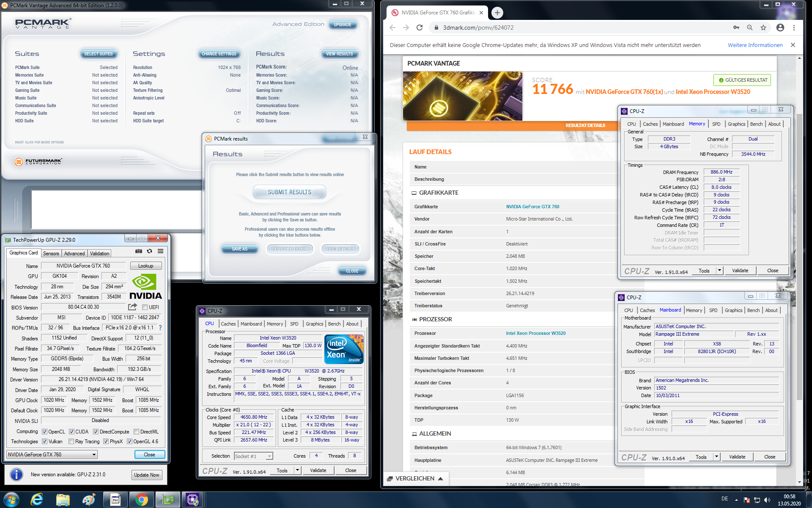
Task: Open the SPD tab in the Memory CPU-Z window
Action: pyautogui.click(x=716, y=124)
